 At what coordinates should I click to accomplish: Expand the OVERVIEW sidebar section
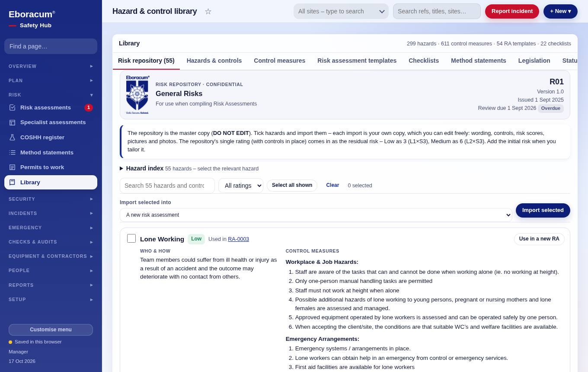(51, 66)
